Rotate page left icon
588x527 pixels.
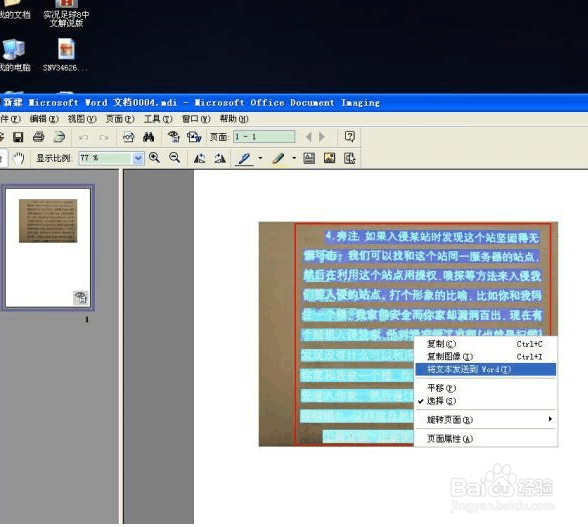click(200, 158)
